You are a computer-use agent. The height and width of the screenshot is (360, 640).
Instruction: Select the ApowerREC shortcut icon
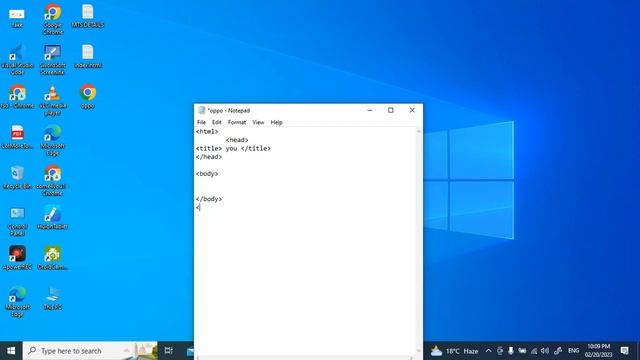(17, 258)
